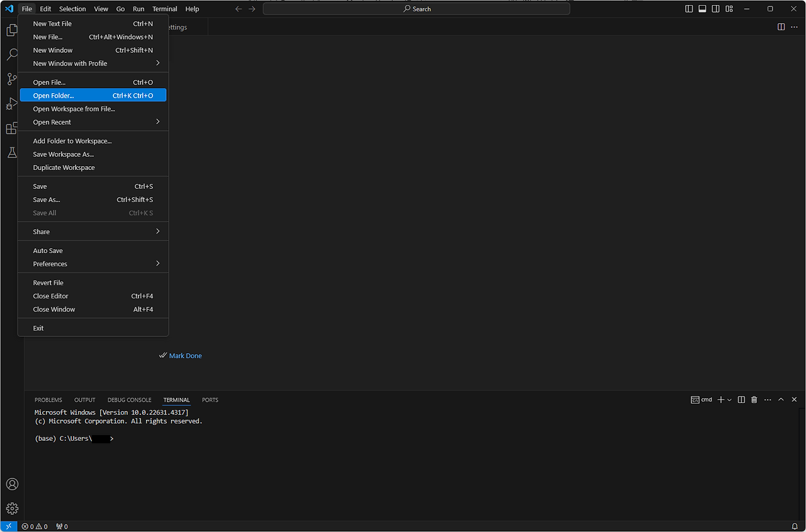The width and height of the screenshot is (806, 532).
Task: Expand the New Window with Profile submenu
Action: [x=70, y=63]
